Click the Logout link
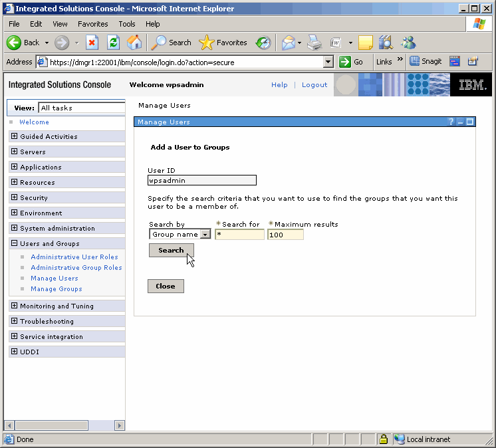 pos(314,85)
